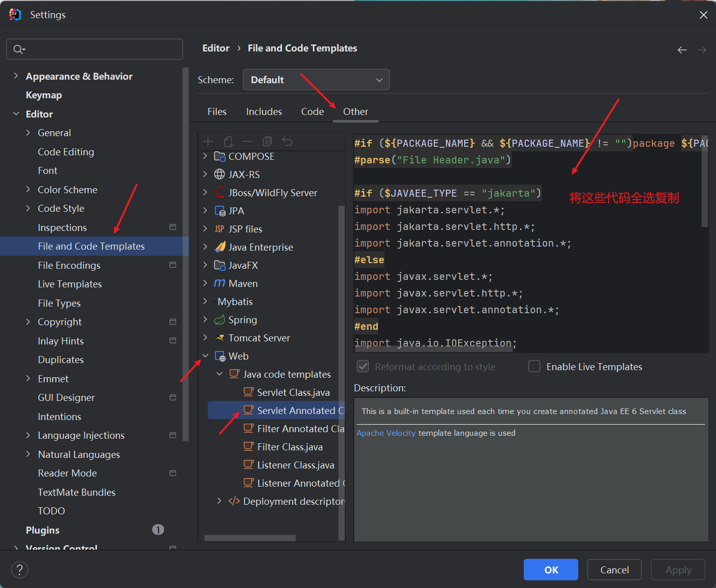The height and width of the screenshot is (588, 716).
Task: Open TextMate Bundles settings page
Action: point(77,492)
